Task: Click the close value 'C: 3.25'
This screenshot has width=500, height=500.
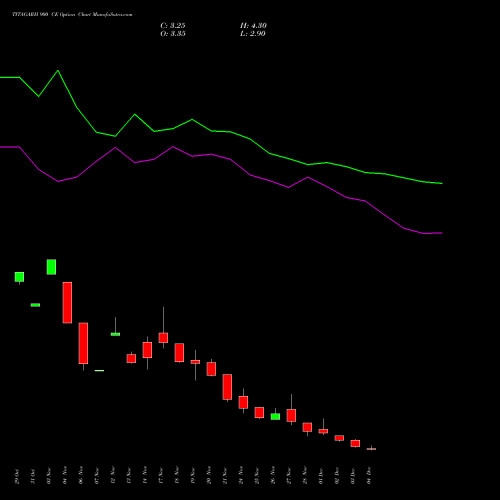Action: (x=173, y=25)
